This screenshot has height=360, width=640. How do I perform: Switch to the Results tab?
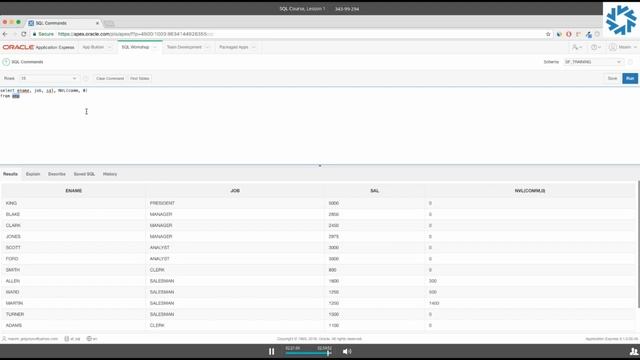[10, 174]
